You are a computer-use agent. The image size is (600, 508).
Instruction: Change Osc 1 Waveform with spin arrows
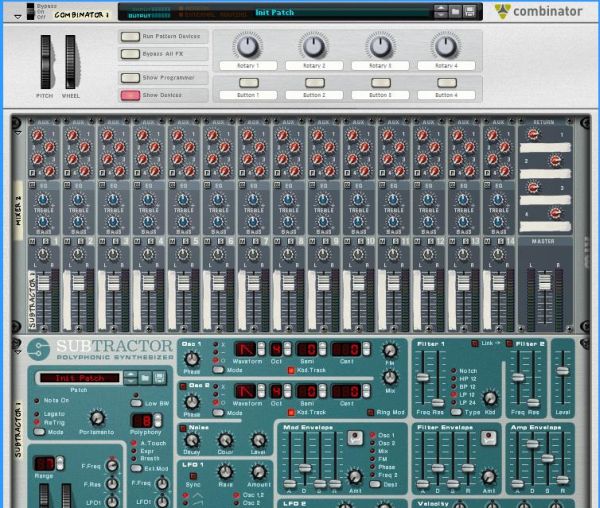261,349
